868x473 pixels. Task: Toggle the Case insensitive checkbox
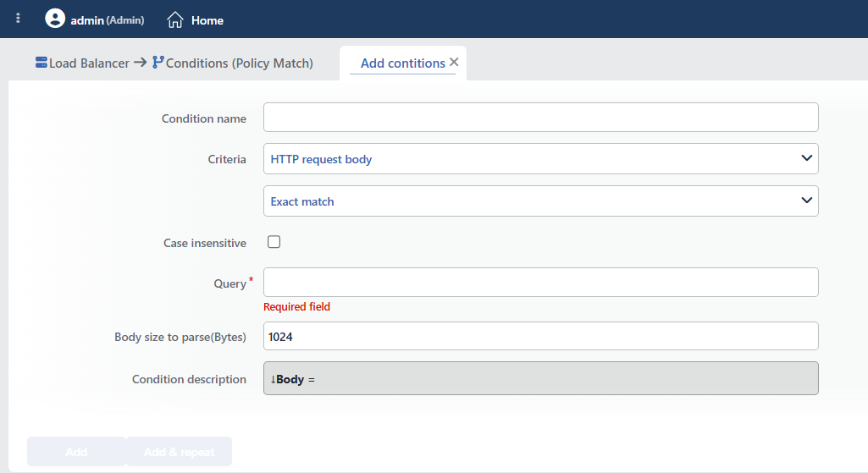[274, 242]
